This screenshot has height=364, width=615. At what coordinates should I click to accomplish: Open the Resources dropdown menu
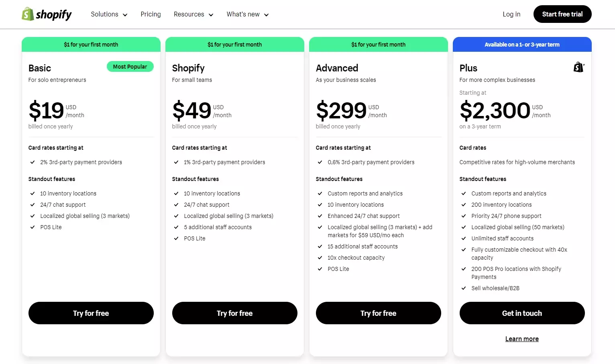(193, 14)
